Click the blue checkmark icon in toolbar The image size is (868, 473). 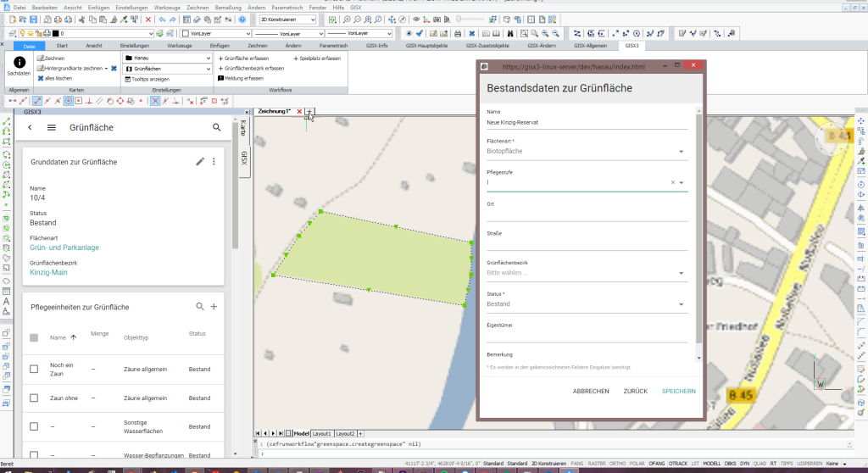420,34
